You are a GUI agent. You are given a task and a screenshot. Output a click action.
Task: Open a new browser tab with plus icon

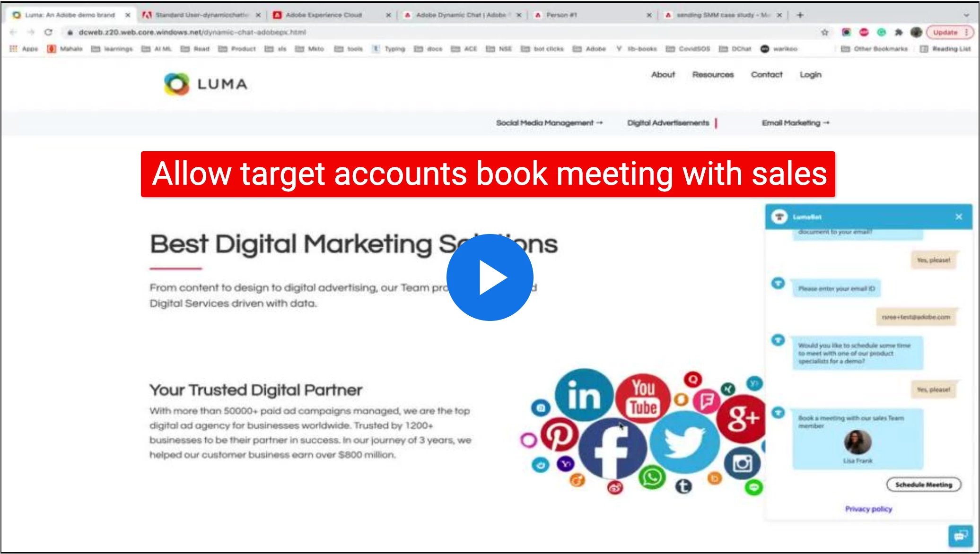pos(800,15)
